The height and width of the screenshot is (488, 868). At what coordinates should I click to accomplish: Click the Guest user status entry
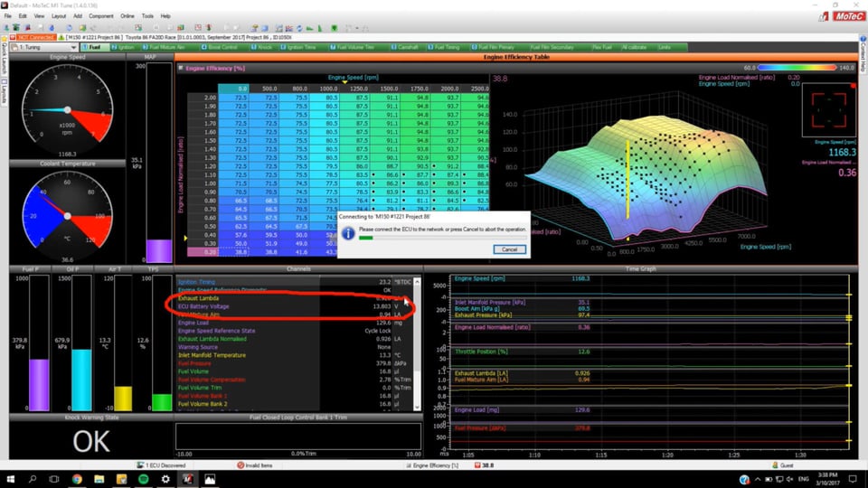click(782, 465)
